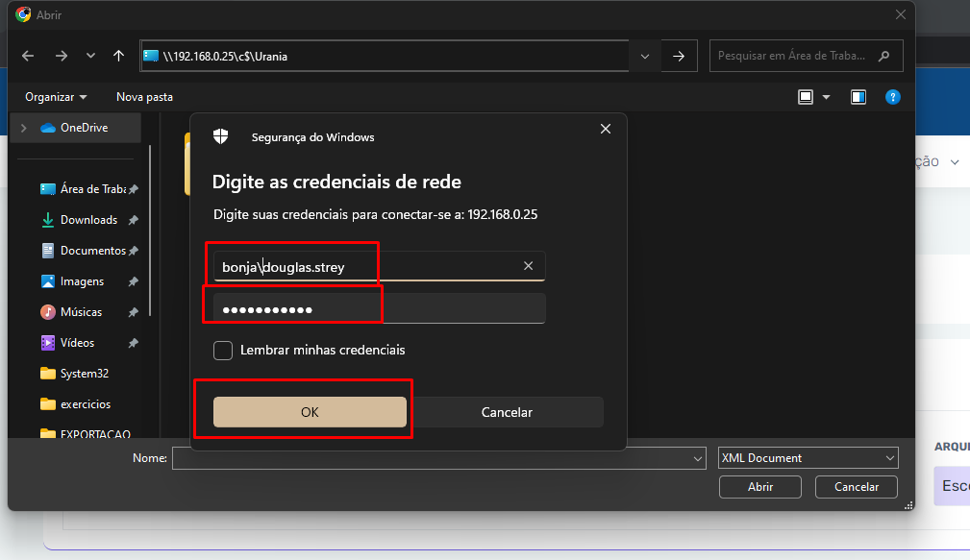Close the Segurança do Windows dialog
The width and height of the screenshot is (970, 560).
(605, 129)
